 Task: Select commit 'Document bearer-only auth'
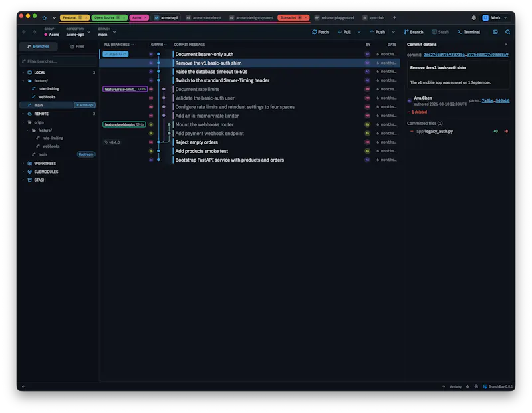pyautogui.click(x=204, y=54)
